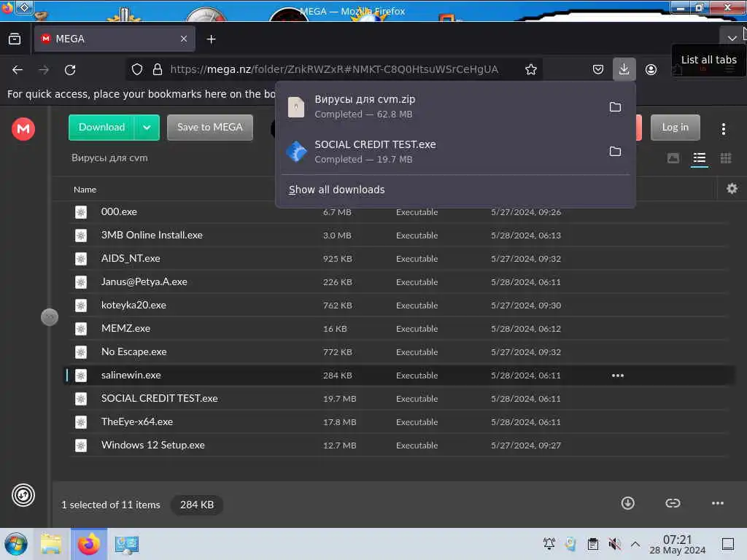Viewport: 747px width, 560px height.
Task: Select TheEye-x64.exe file
Action: pos(400,422)
